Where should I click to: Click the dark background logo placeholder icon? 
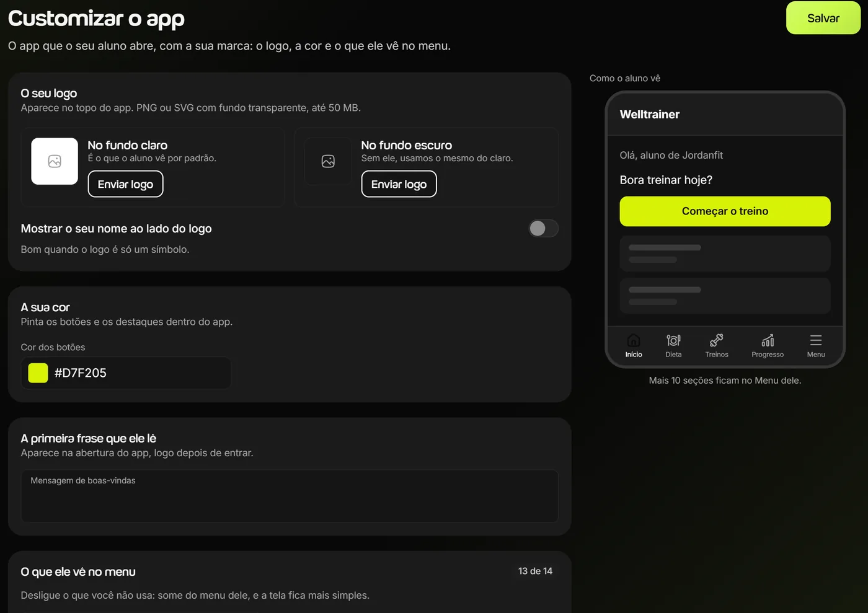(x=328, y=161)
